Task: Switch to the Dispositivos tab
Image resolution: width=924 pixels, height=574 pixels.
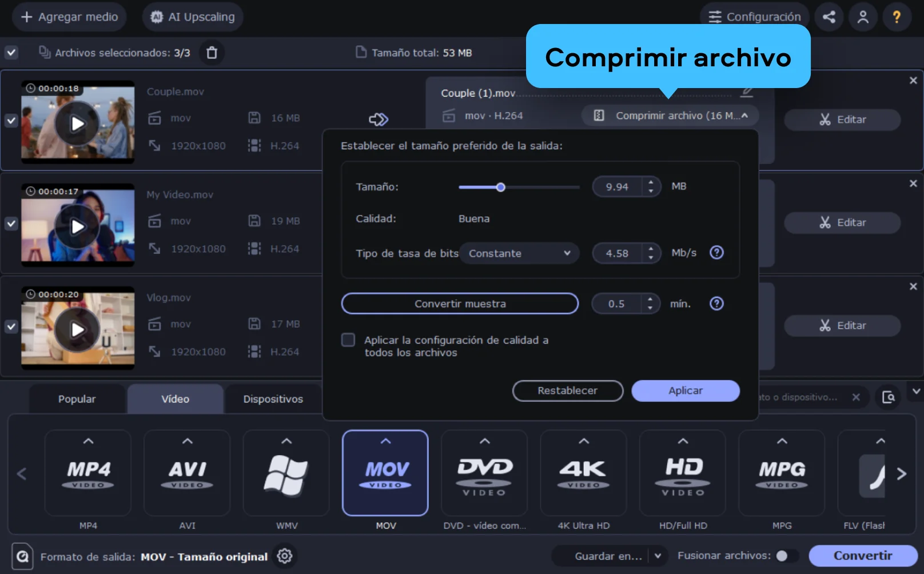Action: [273, 398]
